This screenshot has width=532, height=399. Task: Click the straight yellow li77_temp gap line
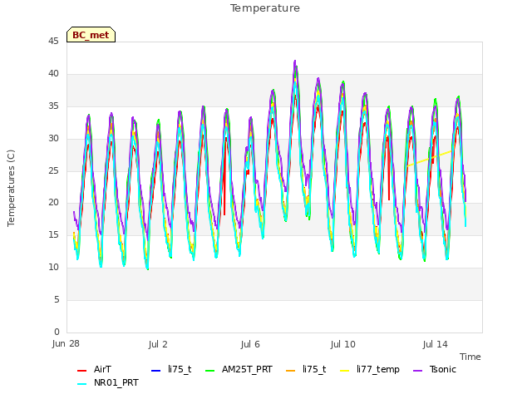[x=429, y=159]
